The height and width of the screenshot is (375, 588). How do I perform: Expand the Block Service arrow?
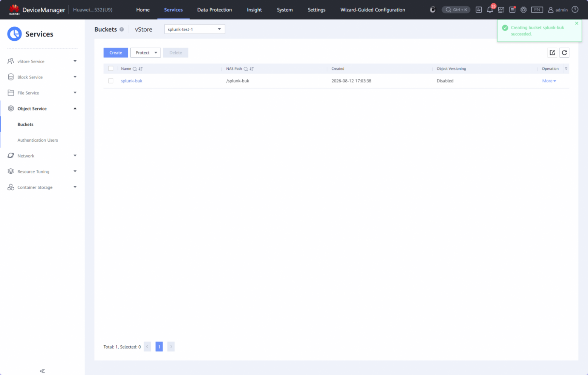click(75, 77)
